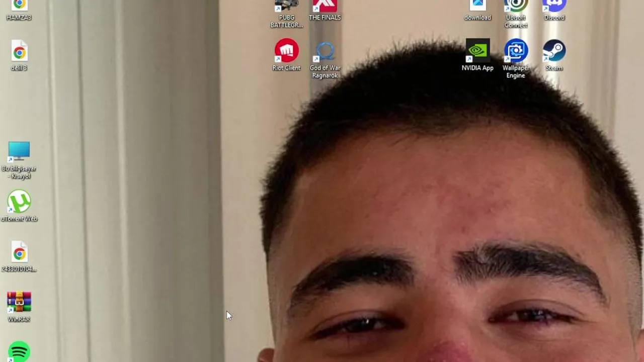Screen dimensions: 644x362
Task: Select the 'NVIDIA App' label text
Action: pos(477,68)
